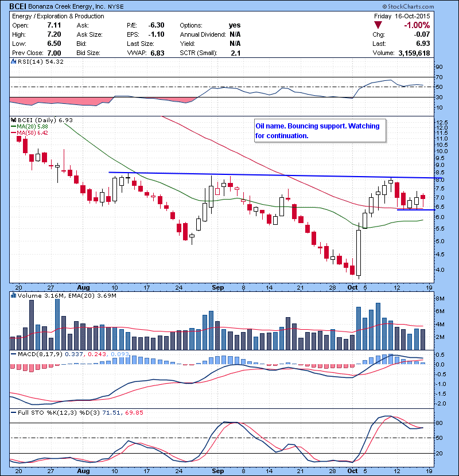Viewport: 459px width, 476px height.
Task: Click the Options value 'yes'
Action: 235,25
